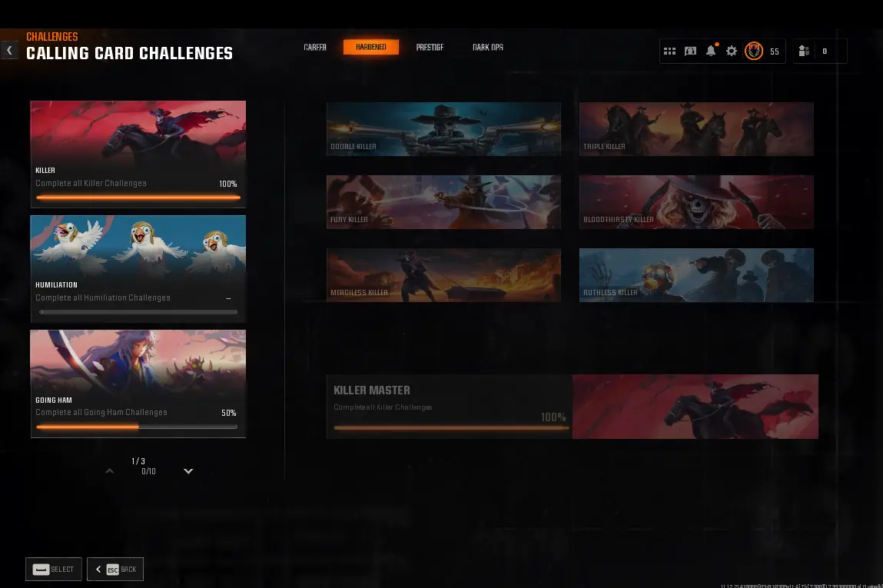Select the Killer Master reward card

pyautogui.click(x=573, y=407)
